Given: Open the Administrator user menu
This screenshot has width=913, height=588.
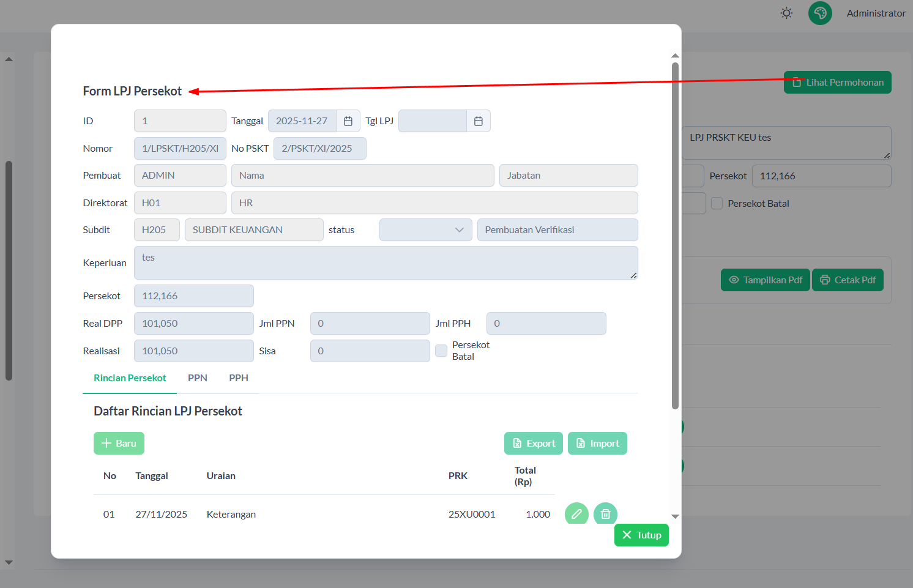Looking at the screenshot, I should [x=876, y=13].
